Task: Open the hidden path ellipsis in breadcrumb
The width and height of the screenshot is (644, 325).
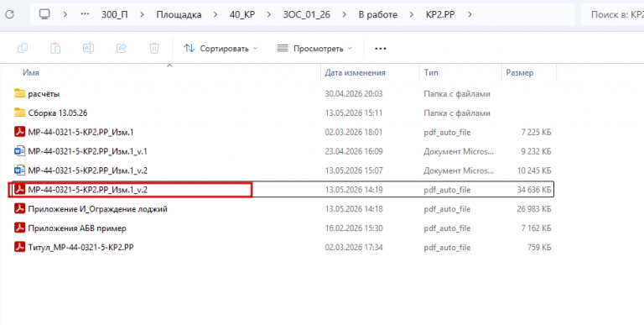Action: [85, 14]
